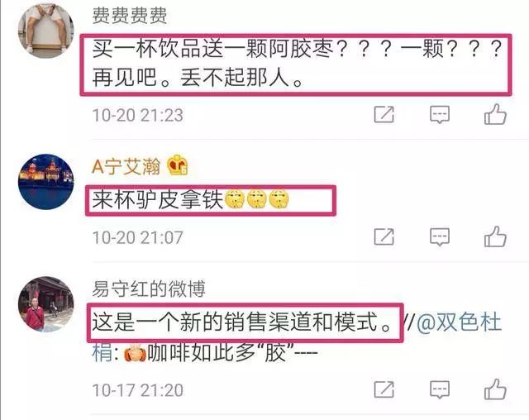Image resolution: width=529 pixels, height=420 pixels.
Task: Repost the A宁艾瀚 comment via share icon
Action: click(x=384, y=236)
